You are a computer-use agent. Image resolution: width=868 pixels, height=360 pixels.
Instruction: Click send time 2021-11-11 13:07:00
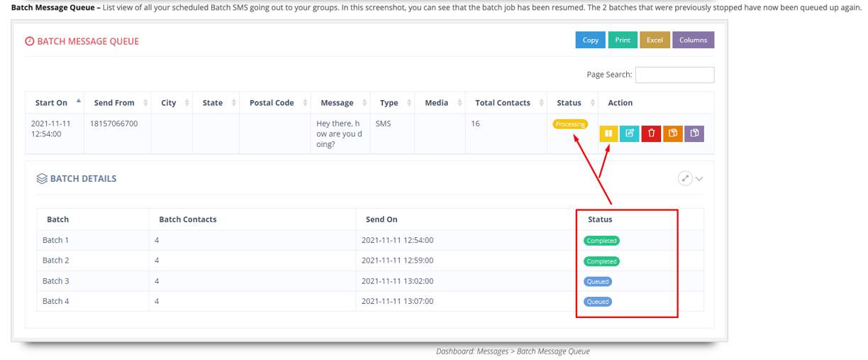[x=397, y=301]
